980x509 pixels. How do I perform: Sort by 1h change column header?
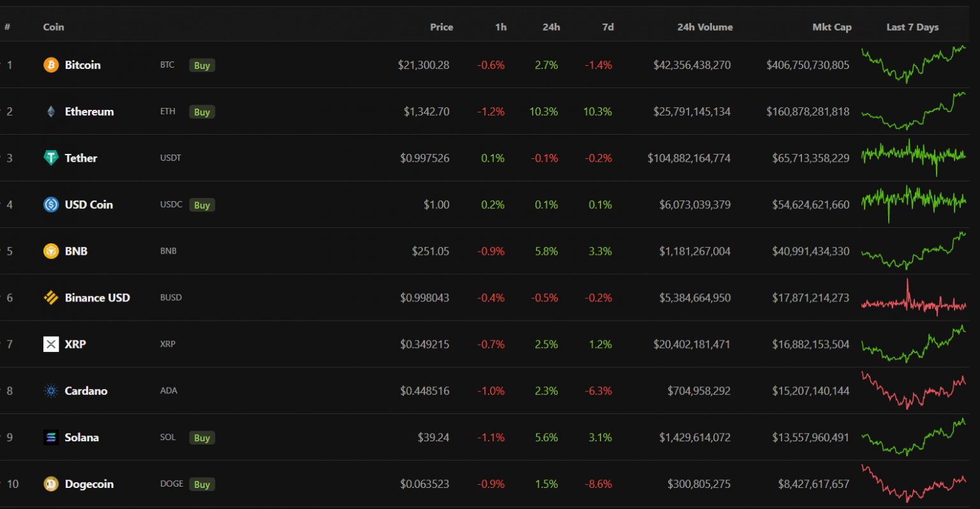pos(501,27)
